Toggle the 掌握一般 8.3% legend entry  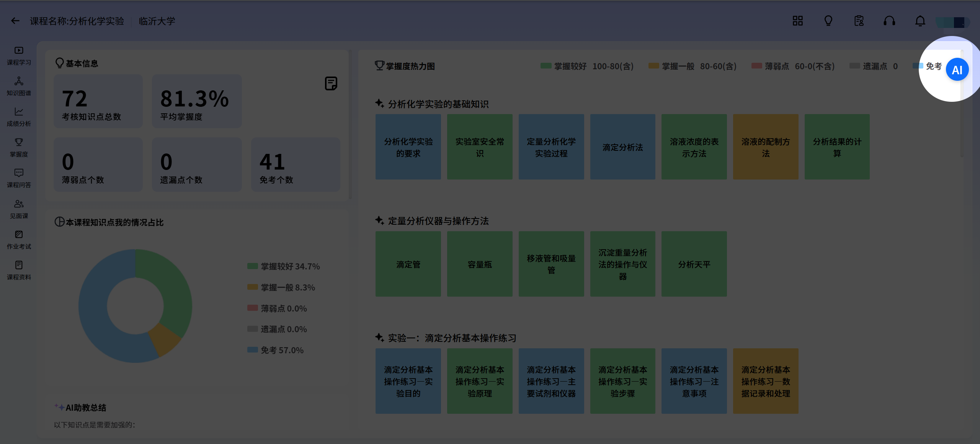[x=281, y=287]
